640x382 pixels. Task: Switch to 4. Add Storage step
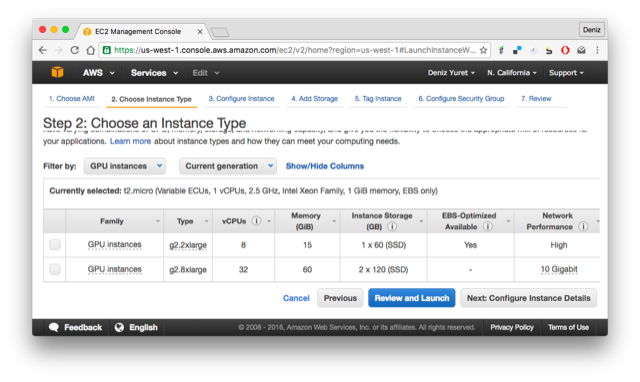pos(314,99)
